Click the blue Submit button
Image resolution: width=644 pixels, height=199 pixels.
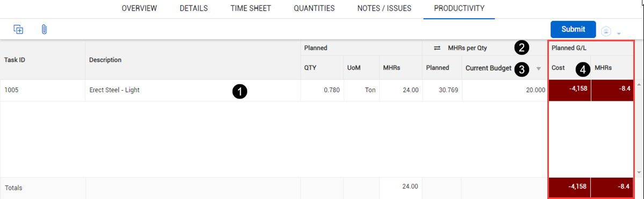[573, 29]
